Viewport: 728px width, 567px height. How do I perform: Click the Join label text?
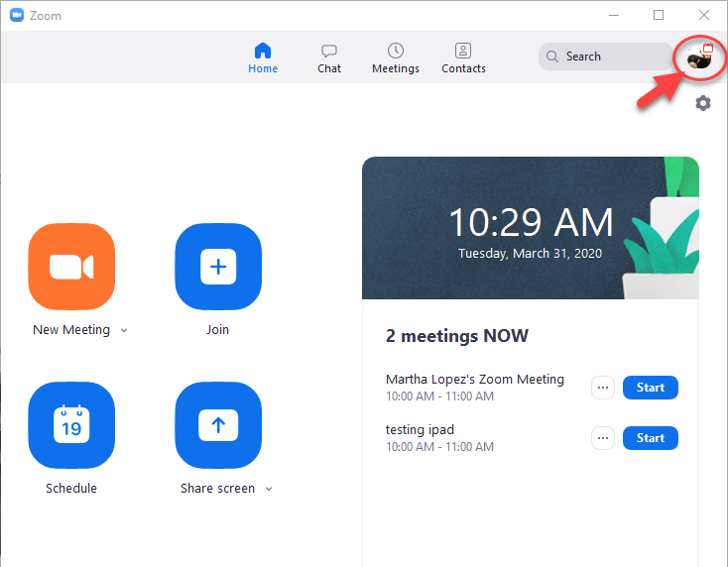[218, 329]
